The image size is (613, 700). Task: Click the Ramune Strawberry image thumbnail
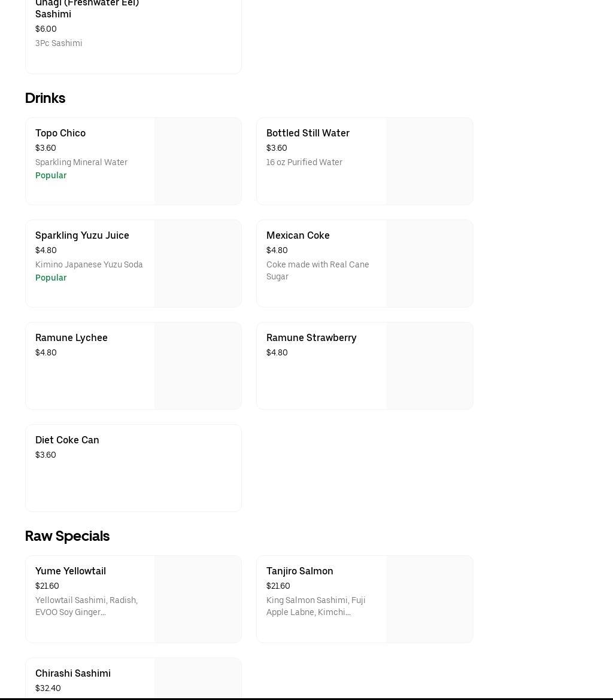(429, 366)
